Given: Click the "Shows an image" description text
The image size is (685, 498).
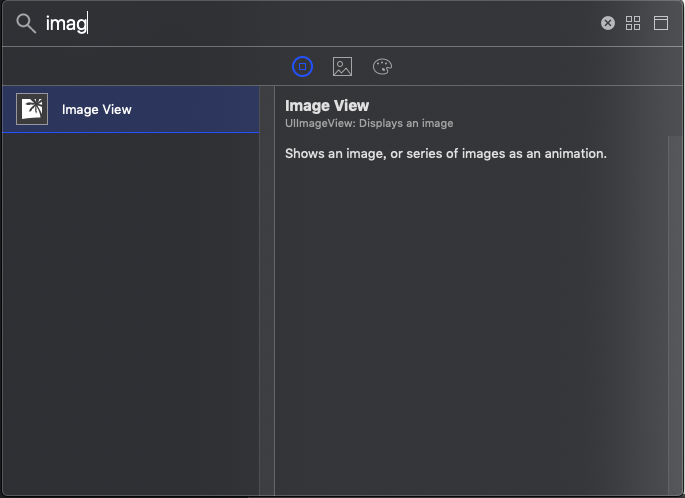Looking at the screenshot, I should click(446, 154).
